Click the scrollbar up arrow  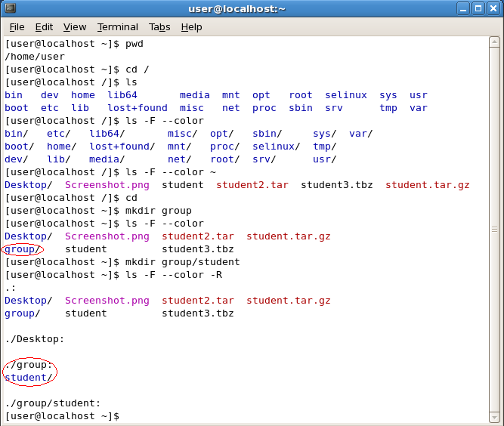494,42
